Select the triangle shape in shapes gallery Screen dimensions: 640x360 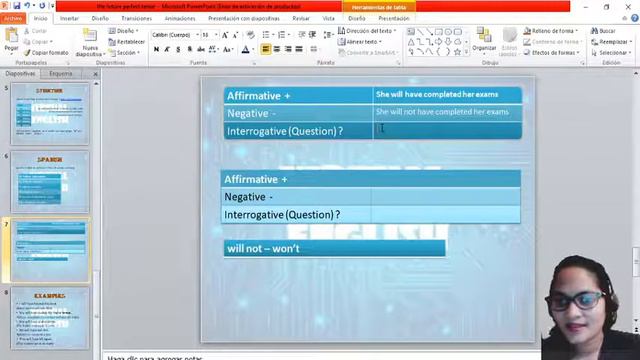point(411,42)
